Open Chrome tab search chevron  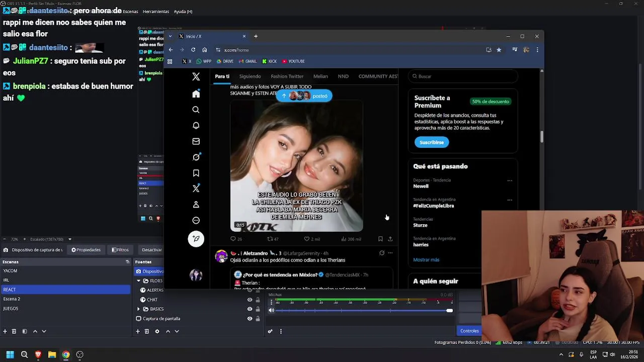(x=171, y=36)
